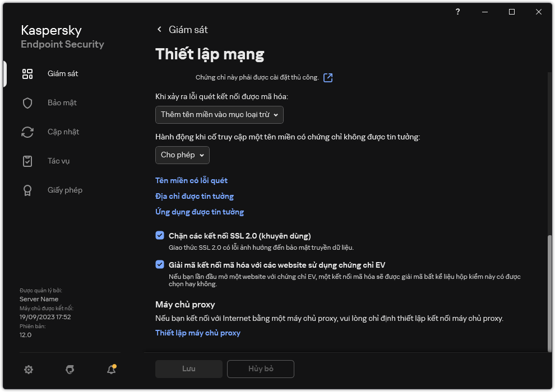Click the Giấy phép license badge icon

[27, 190]
